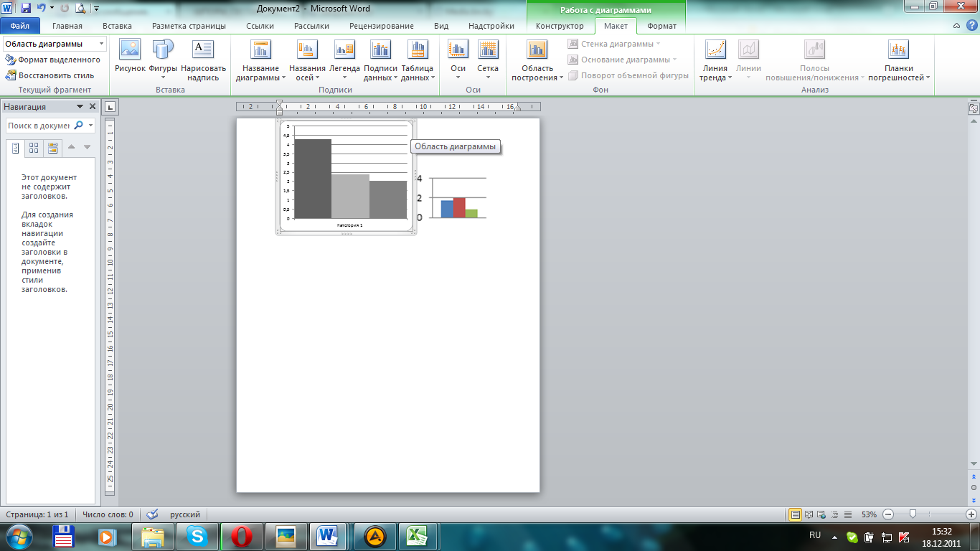Open the Windows Start button

(x=17, y=536)
